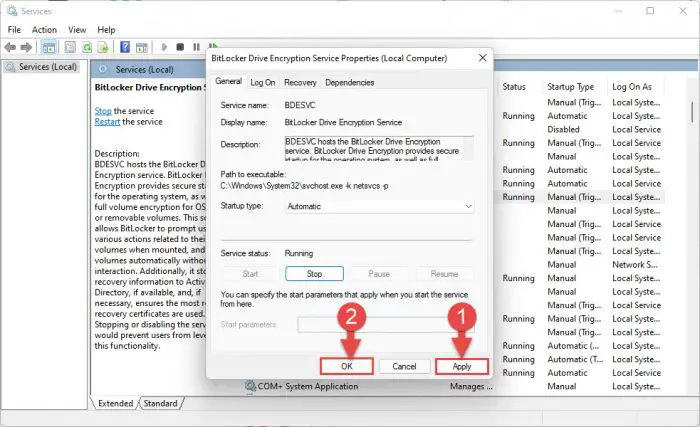Switch to the Recovery tab
This screenshot has height=427, width=700.
pos(300,83)
